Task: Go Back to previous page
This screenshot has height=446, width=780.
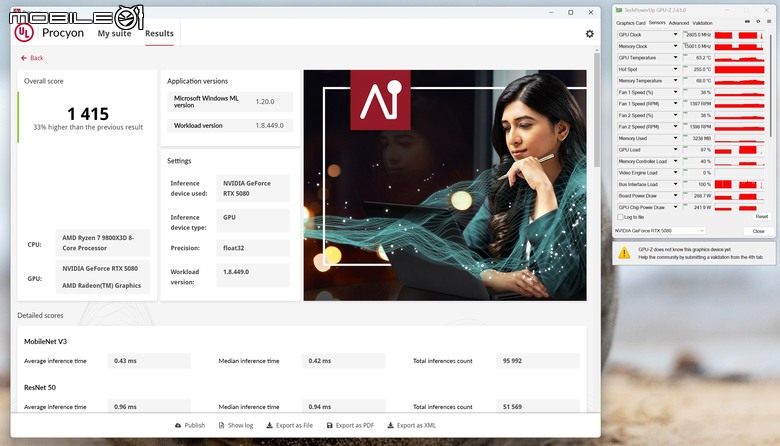Action: tap(32, 58)
